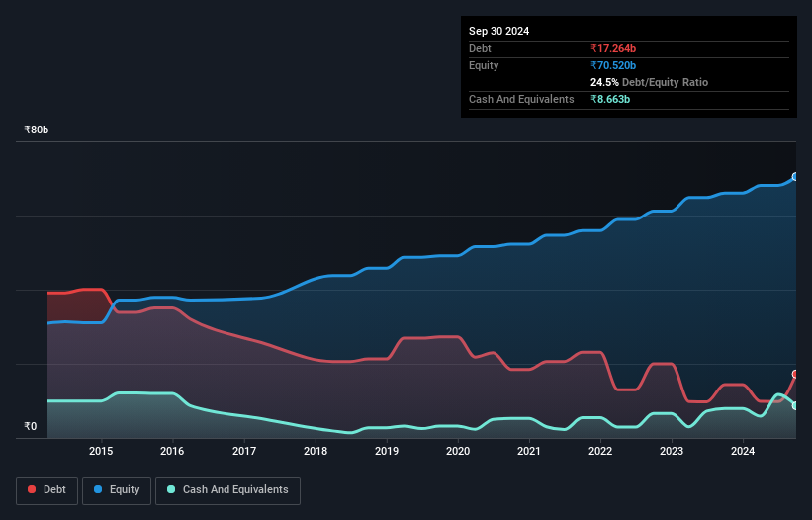
Task: Click the teal Cash And Equivalents legend dot
Action: click(171, 489)
